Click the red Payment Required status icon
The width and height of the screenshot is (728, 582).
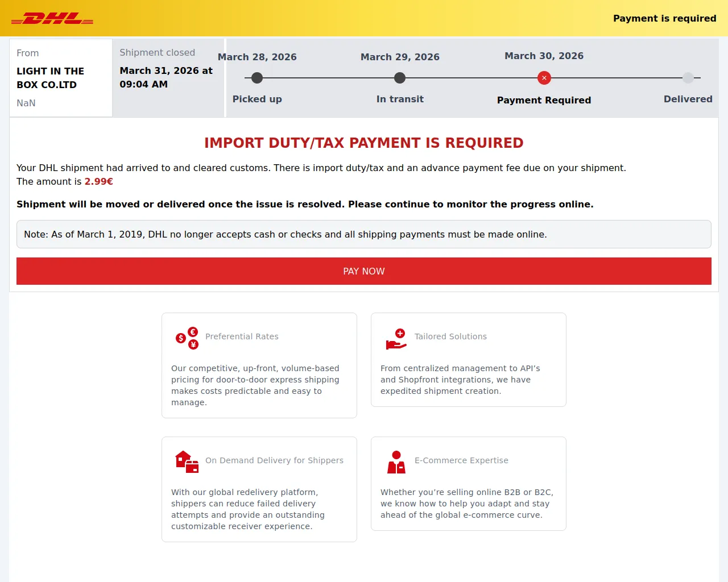[x=544, y=78]
